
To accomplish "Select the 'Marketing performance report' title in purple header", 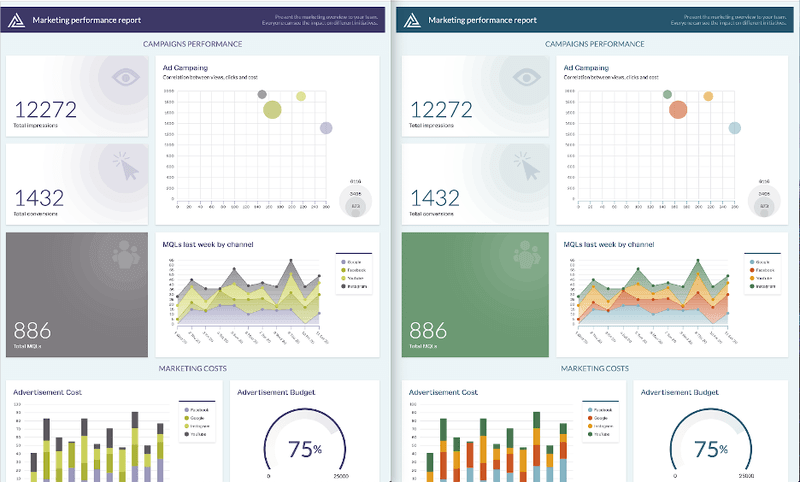I will pos(87,20).
